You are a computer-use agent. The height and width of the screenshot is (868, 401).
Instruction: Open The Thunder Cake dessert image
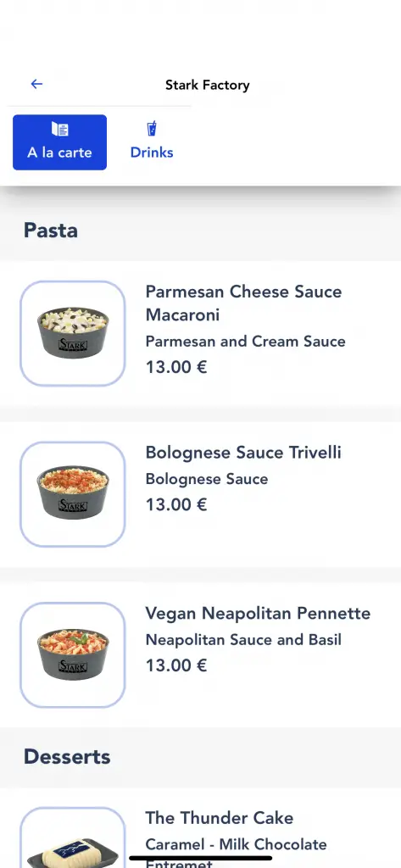pos(73,837)
